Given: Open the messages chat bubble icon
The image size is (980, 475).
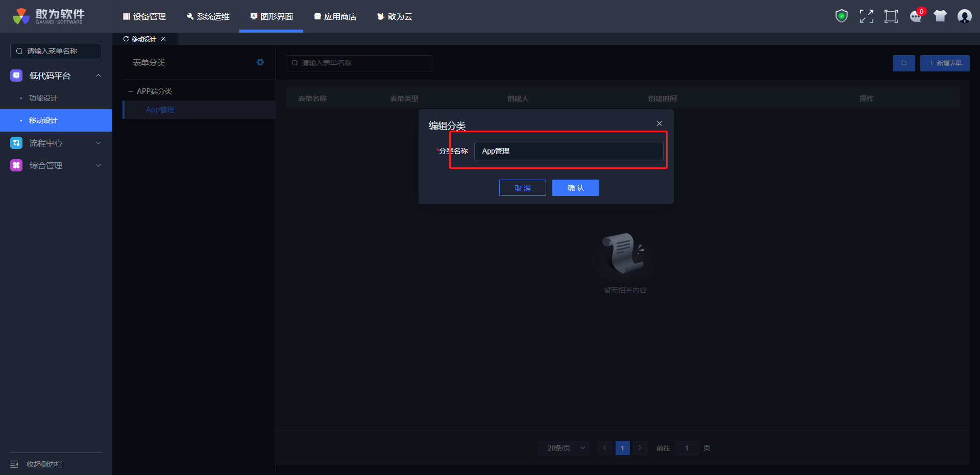Looking at the screenshot, I should pos(916,16).
